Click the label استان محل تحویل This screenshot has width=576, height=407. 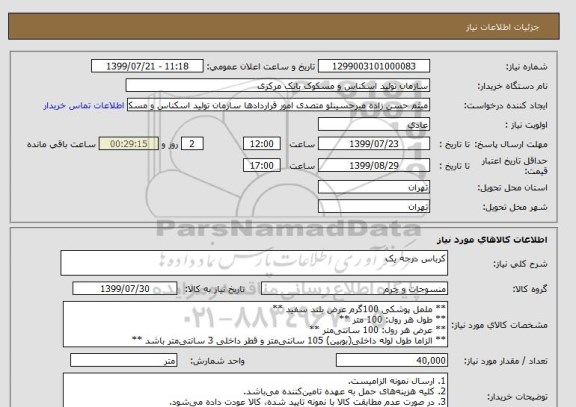pyautogui.click(x=512, y=188)
